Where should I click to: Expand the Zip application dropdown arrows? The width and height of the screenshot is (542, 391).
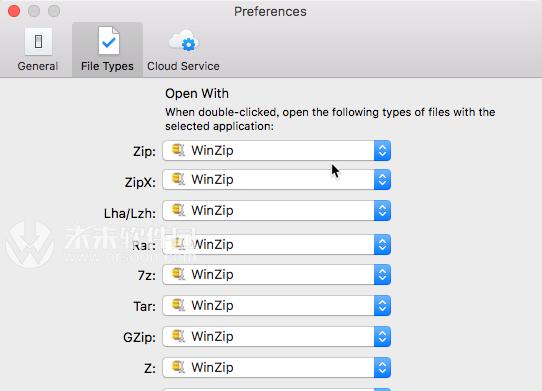[382, 150]
